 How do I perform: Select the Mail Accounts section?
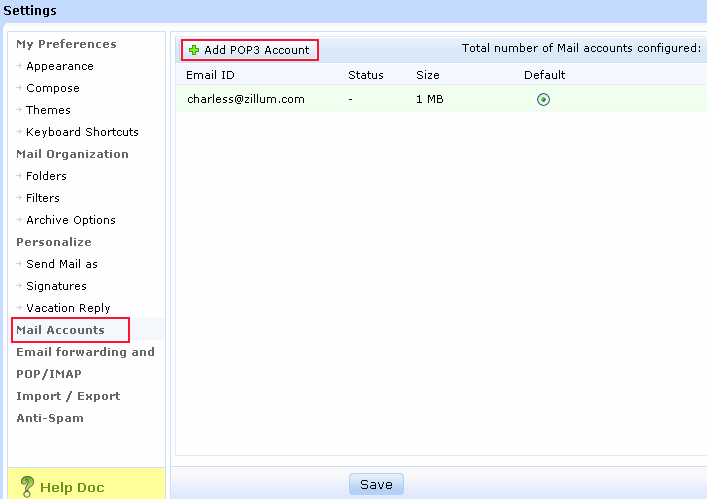[60, 330]
